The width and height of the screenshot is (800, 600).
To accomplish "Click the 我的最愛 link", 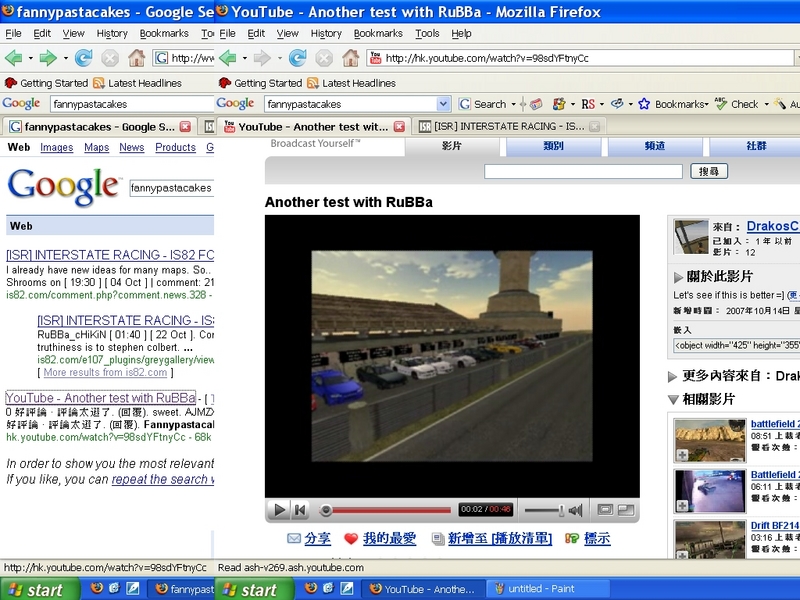I will click(x=389, y=538).
